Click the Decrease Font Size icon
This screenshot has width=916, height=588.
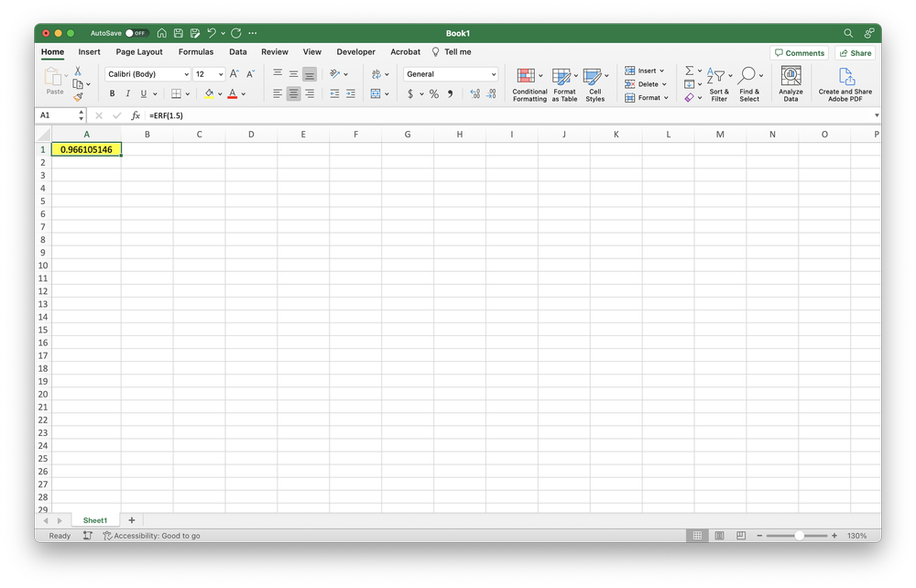click(x=251, y=74)
